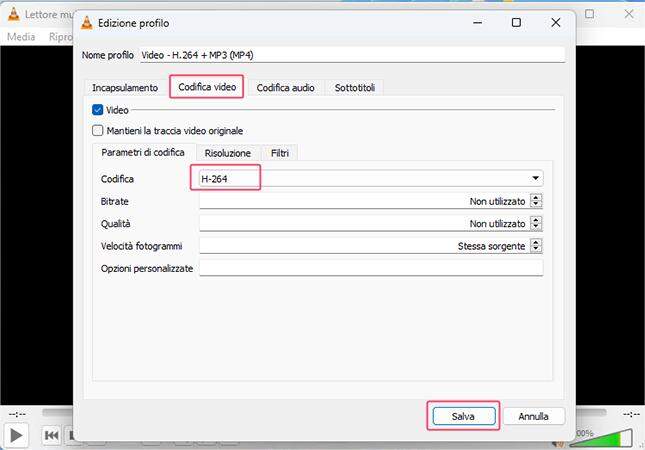Click the previous track button in VLC main window

tap(51, 435)
